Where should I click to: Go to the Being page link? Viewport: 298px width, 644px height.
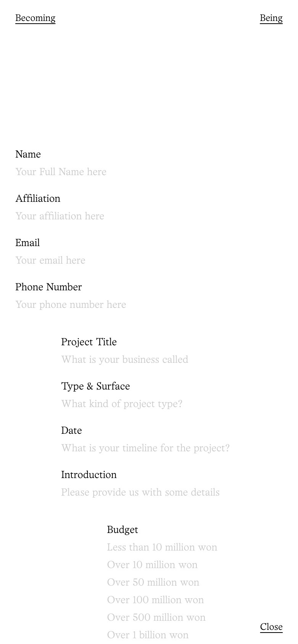271,18
